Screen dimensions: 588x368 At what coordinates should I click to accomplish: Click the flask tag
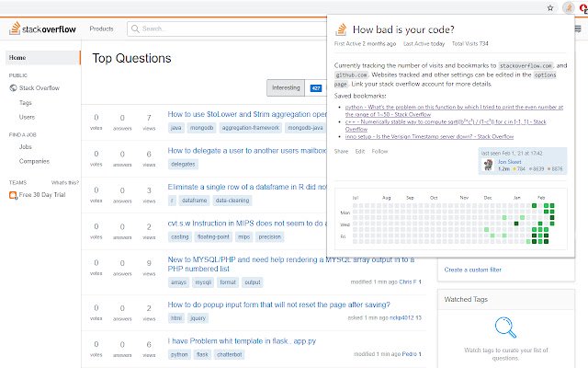[x=202, y=354]
